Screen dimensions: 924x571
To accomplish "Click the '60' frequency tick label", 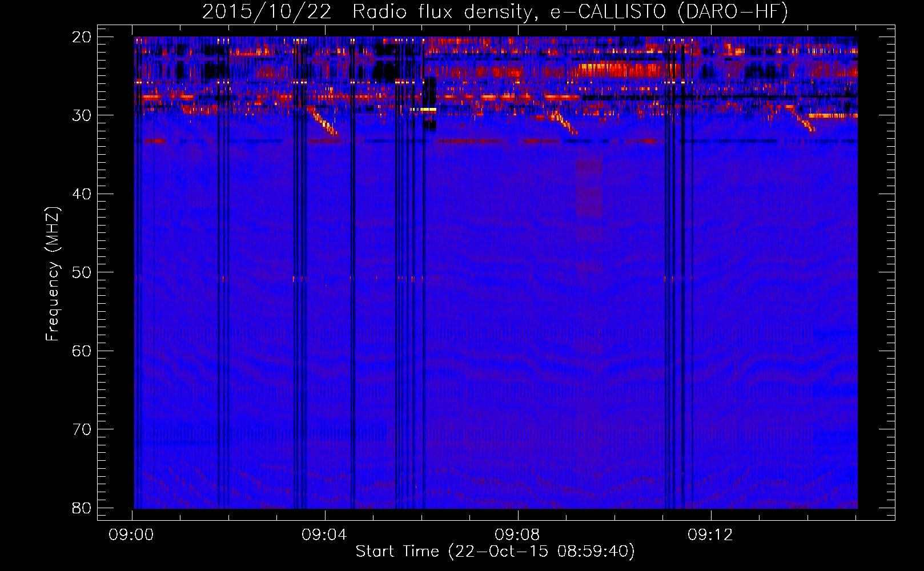I will point(82,351).
